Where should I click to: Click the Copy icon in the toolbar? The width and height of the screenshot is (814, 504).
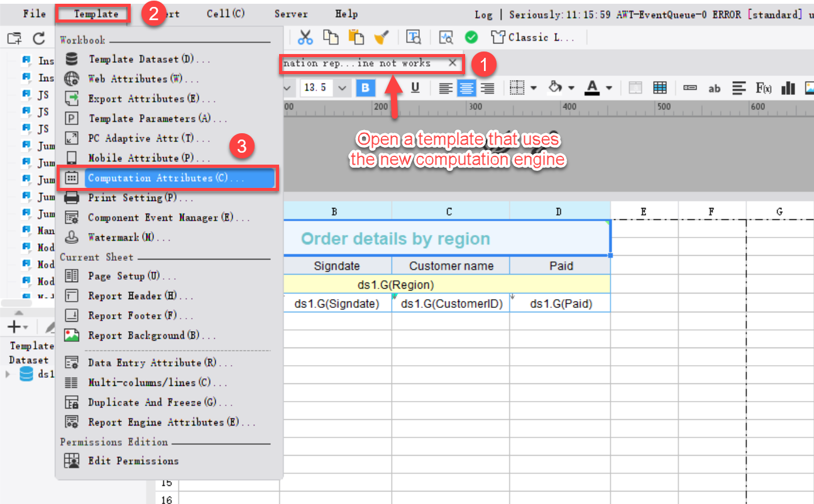click(x=331, y=38)
